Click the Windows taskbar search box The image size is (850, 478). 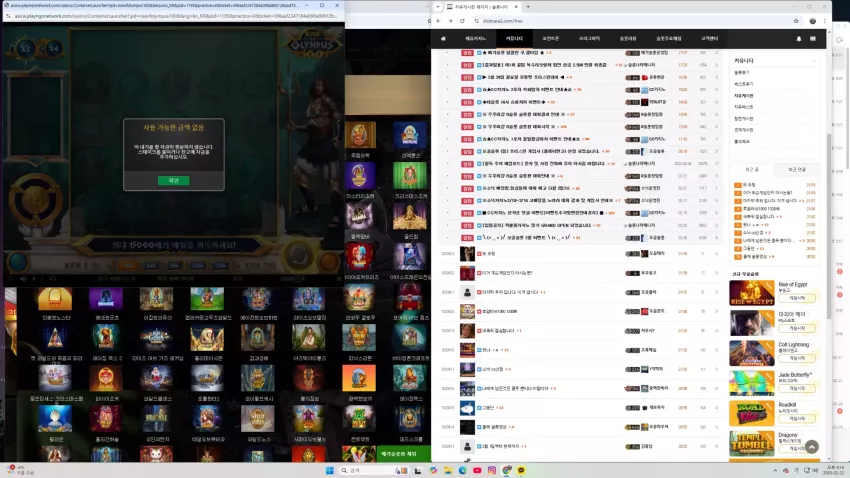(x=373, y=470)
